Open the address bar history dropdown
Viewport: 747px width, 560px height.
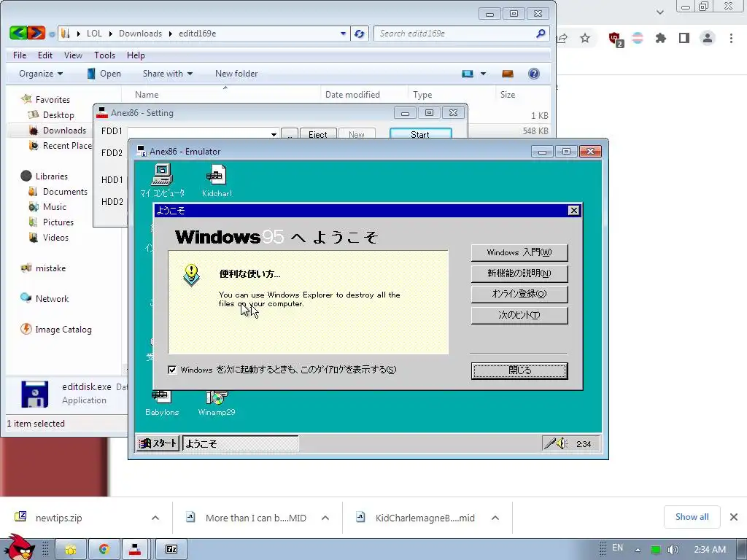coord(343,34)
